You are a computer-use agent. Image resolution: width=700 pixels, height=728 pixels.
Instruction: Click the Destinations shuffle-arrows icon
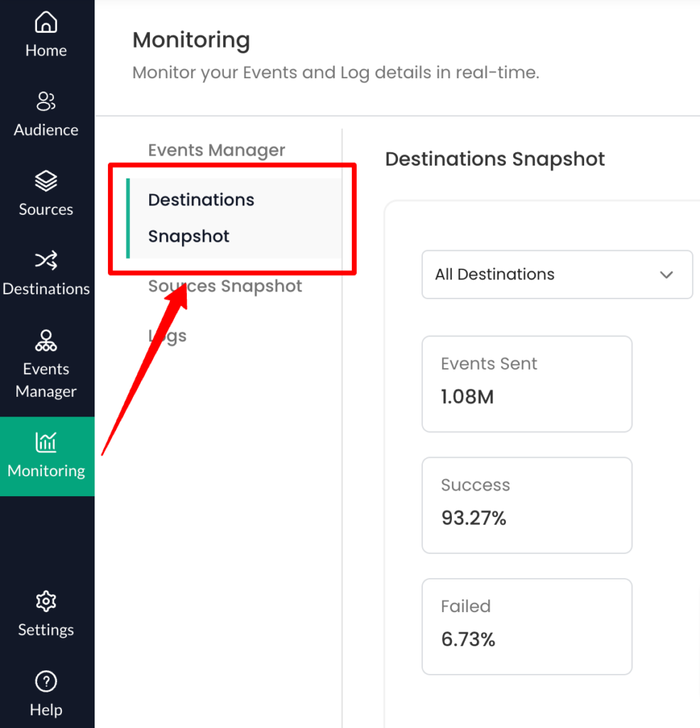46,260
